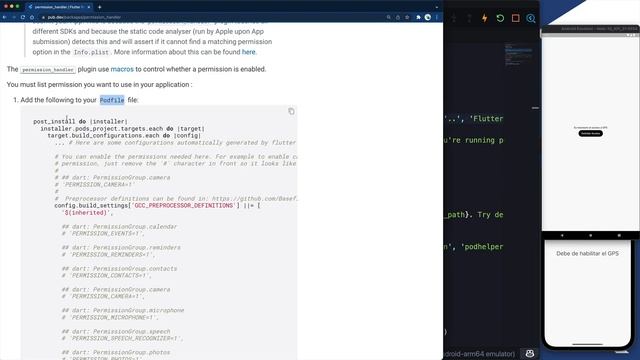Click the inline 'permission_handler' code label
640x360 pixels.
(x=48, y=70)
